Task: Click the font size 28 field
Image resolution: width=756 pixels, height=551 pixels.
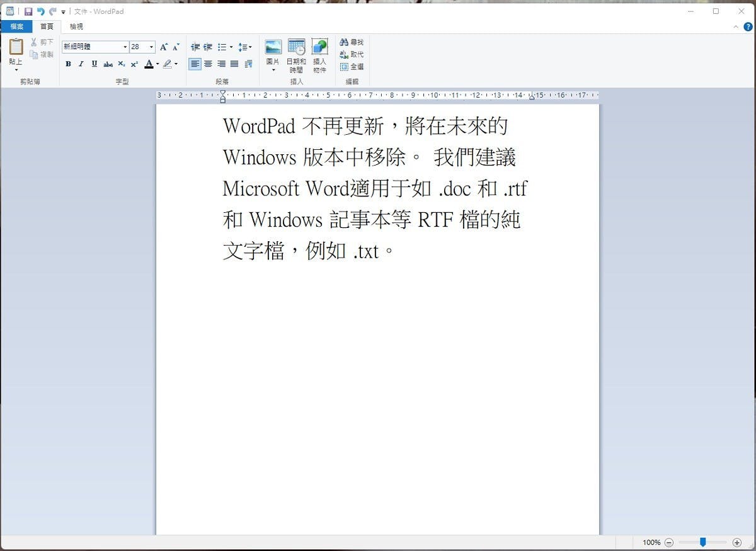Action: coord(139,47)
